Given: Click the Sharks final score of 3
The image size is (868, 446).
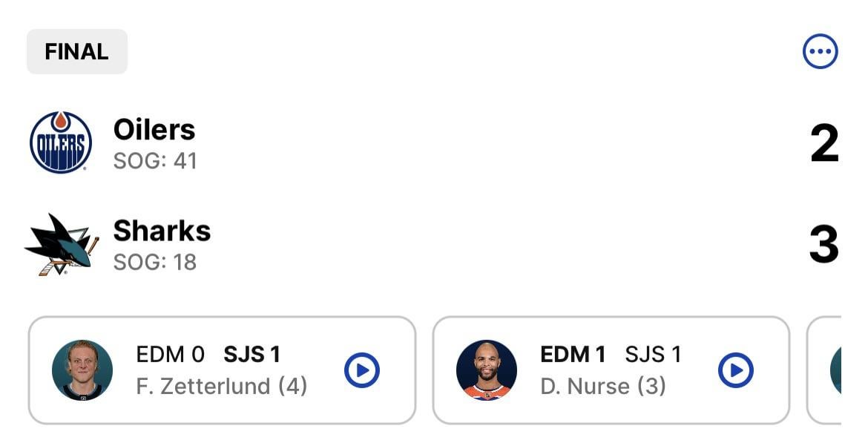Looking at the screenshot, I should (823, 245).
